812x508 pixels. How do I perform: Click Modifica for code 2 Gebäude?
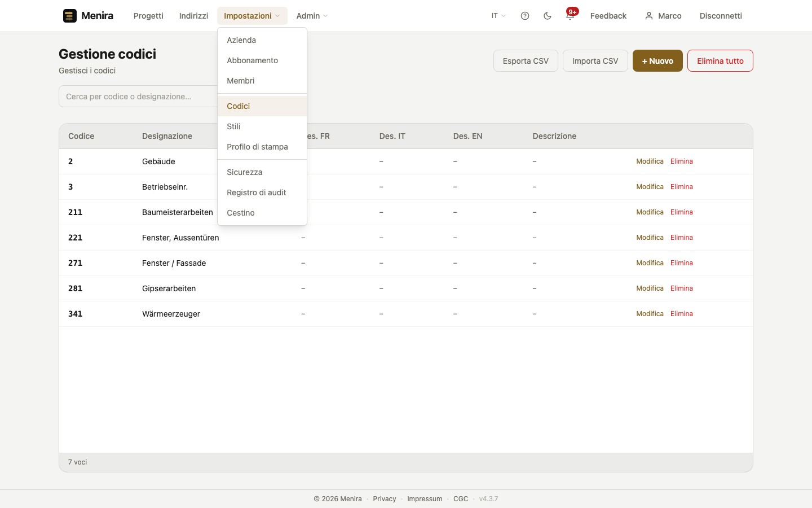650,161
